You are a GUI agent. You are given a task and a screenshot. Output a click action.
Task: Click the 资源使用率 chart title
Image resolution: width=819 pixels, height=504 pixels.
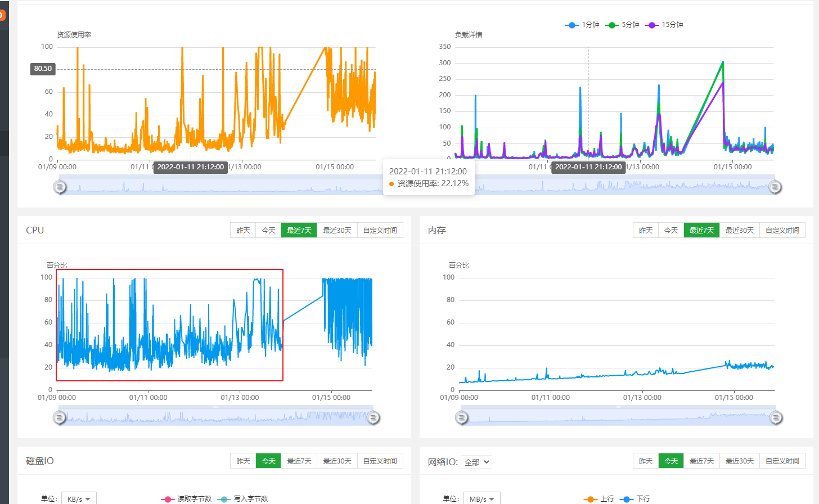pos(74,35)
